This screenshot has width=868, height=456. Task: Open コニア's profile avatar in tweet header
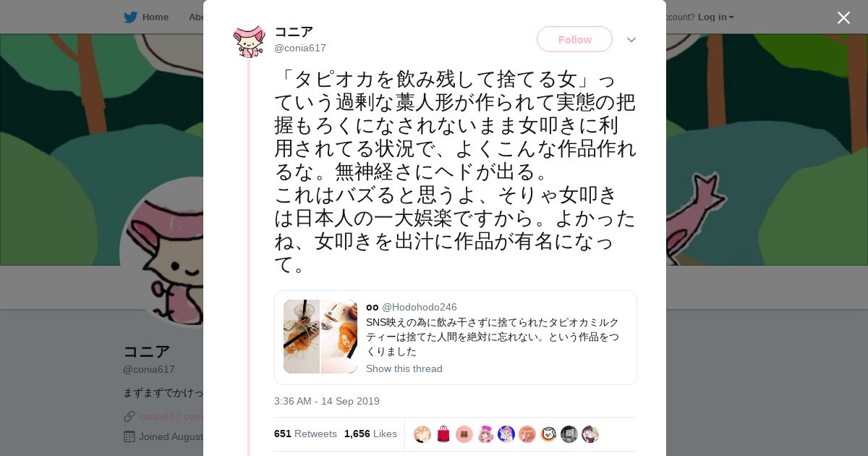pyautogui.click(x=250, y=40)
